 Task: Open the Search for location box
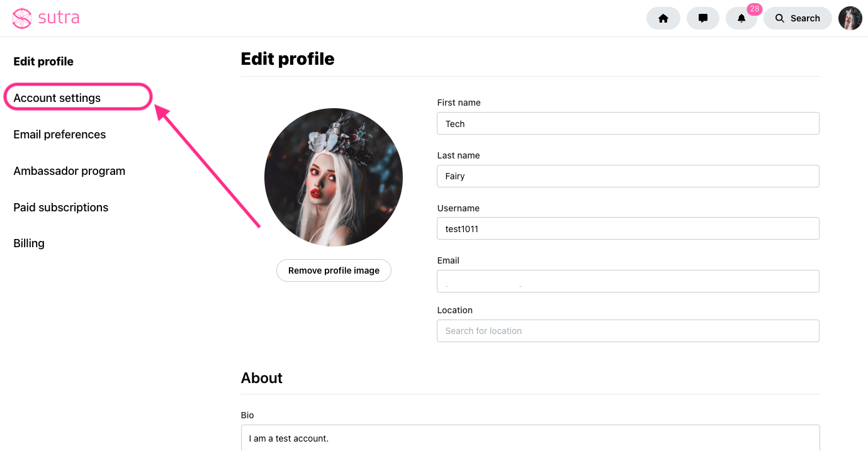[x=628, y=331]
